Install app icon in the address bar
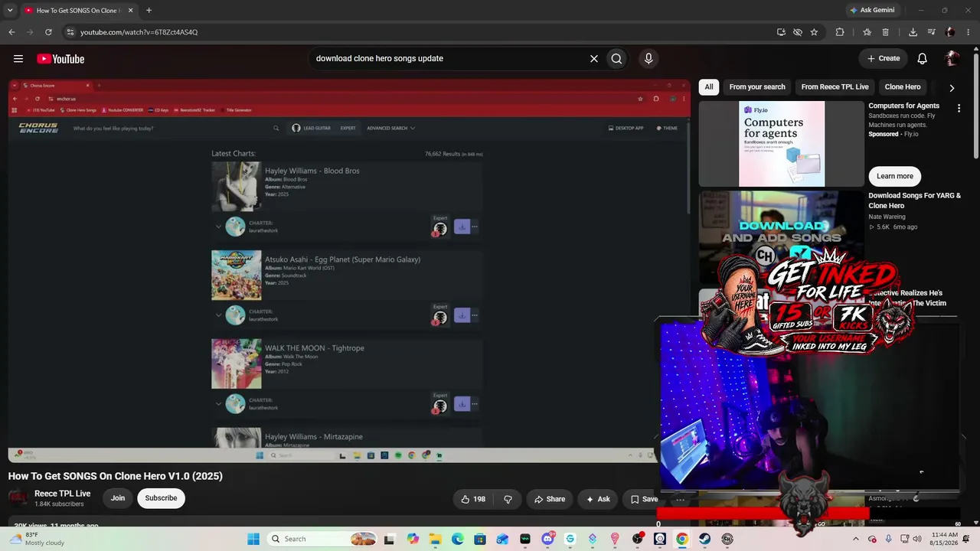 coord(781,32)
